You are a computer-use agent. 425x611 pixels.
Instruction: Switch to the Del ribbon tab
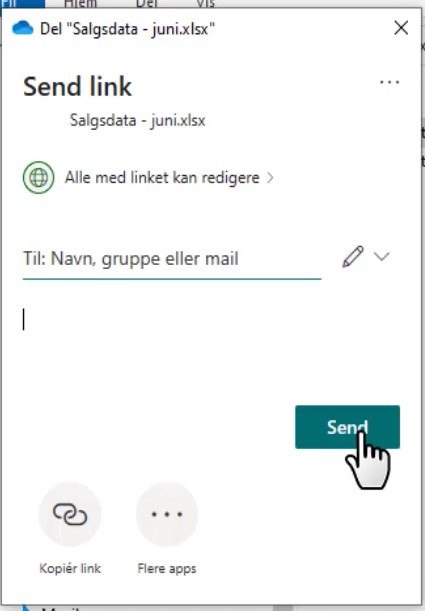pyautogui.click(x=146, y=4)
